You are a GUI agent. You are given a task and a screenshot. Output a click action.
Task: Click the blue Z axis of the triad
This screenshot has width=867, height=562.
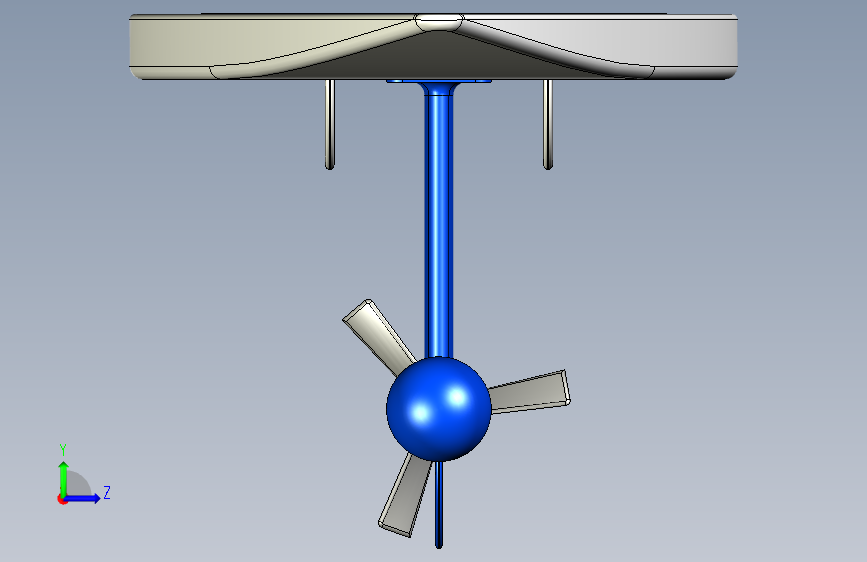[x=83, y=498]
